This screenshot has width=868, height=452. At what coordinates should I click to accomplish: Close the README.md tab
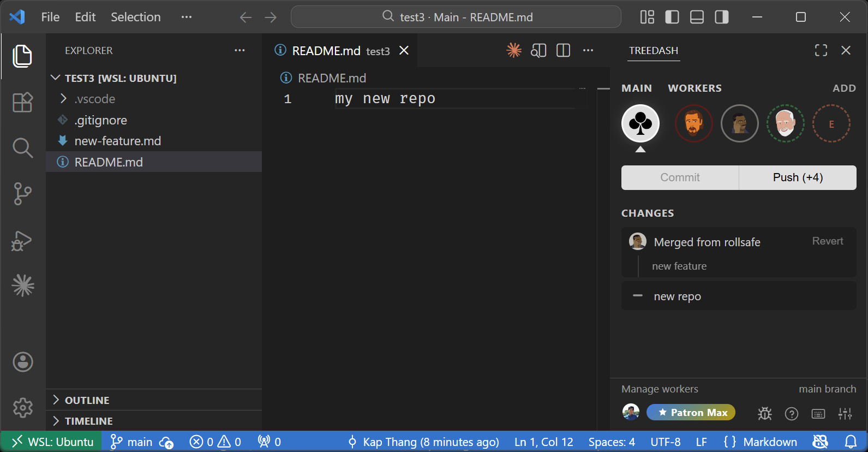[x=404, y=50]
